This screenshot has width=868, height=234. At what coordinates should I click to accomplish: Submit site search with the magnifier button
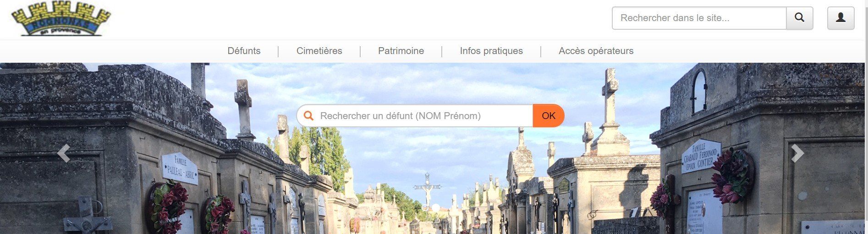(800, 18)
